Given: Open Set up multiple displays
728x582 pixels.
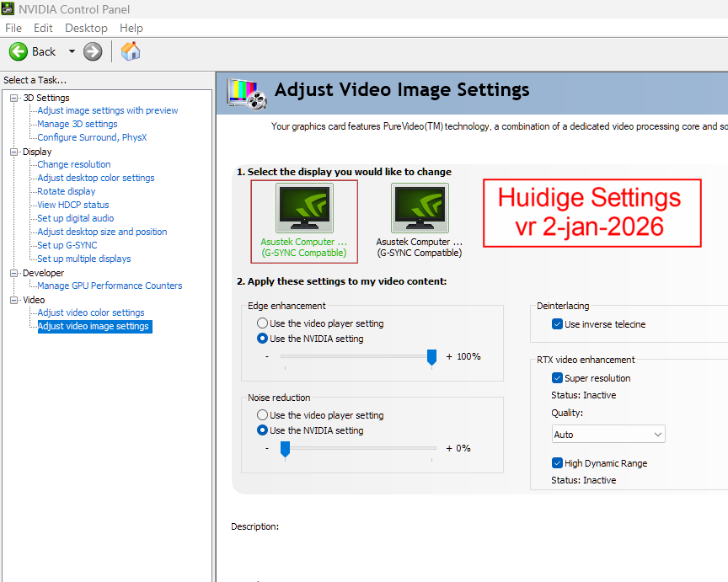Looking at the screenshot, I should coord(84,259).
